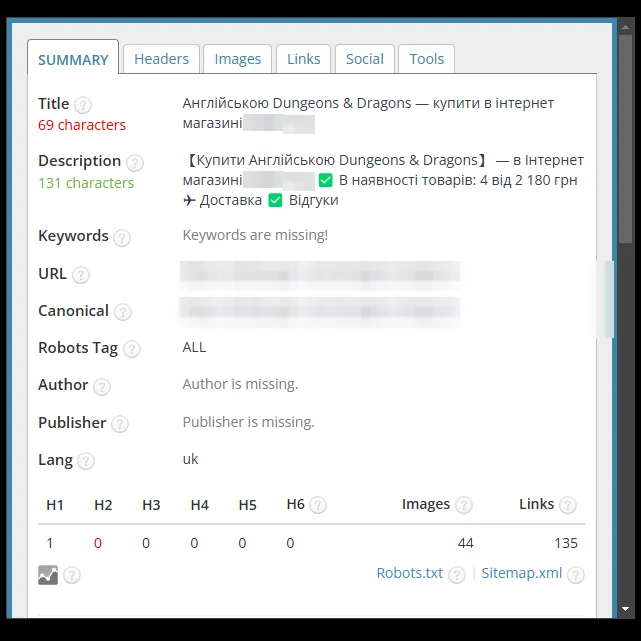This screenshot has height=641, width=641.
Task: Click the Author help icon
Action: [101, 387]
